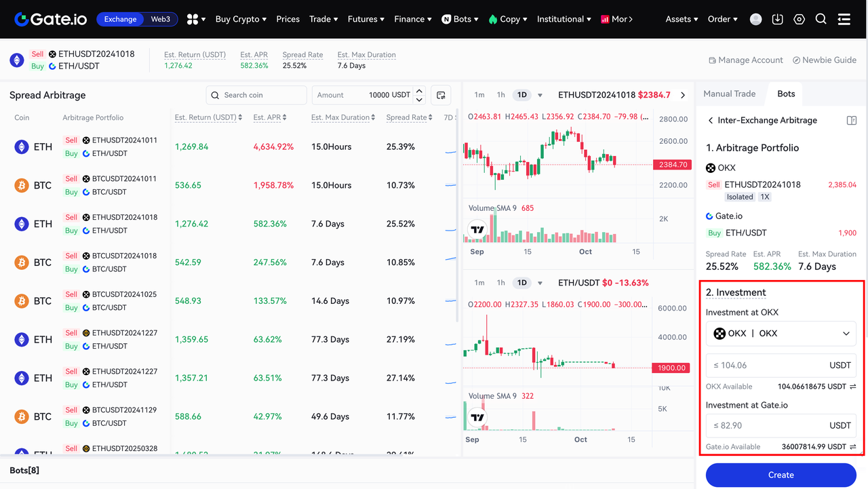The image size is (868, 489).
Task: Open the apps grid menu icon
Action: point(193,19)
